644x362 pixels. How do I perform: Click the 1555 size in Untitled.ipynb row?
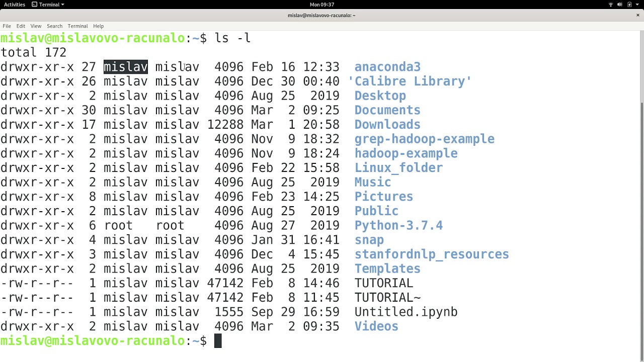229,312
